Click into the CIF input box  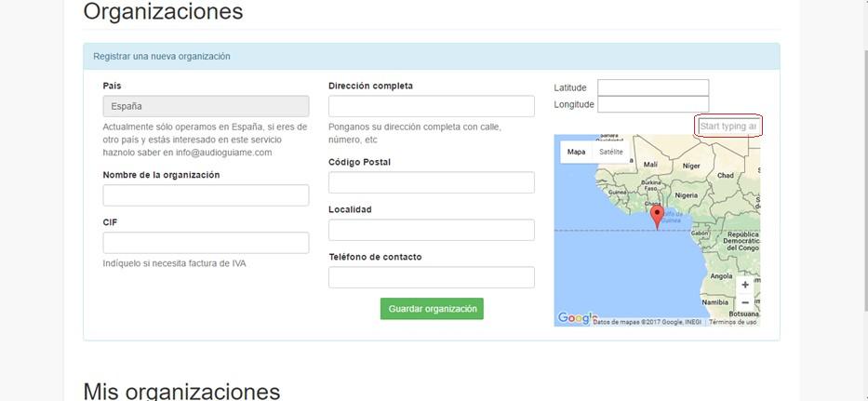(x=206, y=243)
